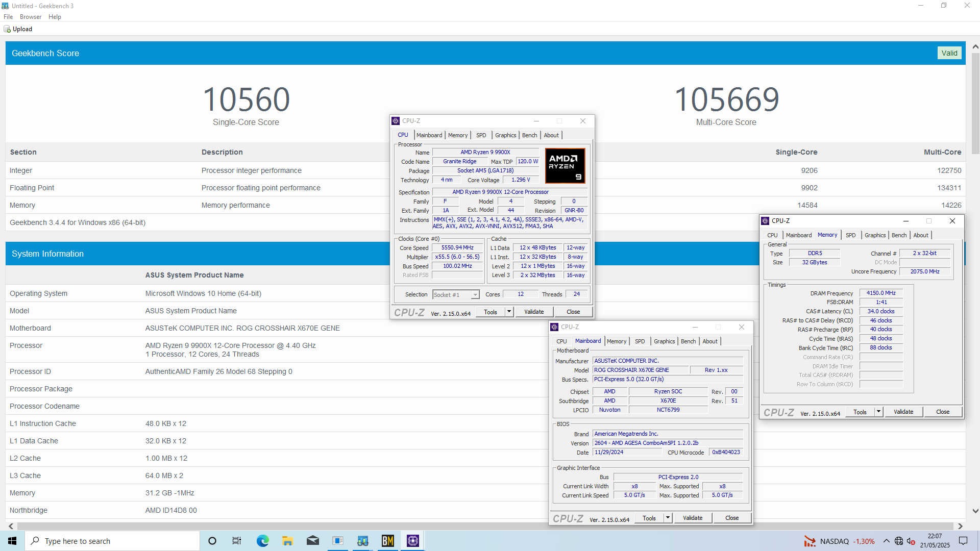980x551 pixels.
Task: Click Validate in the CPU-tab CPU-Z window
Action: coord(534,312)
